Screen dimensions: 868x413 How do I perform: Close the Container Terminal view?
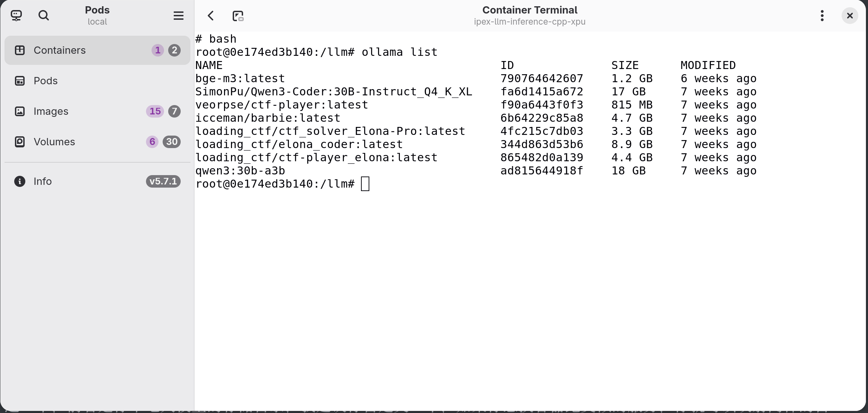point(849,16)
